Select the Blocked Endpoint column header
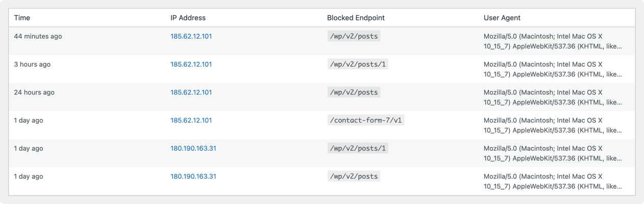This screenshot has width=644, height=204. tap(356, 18)
